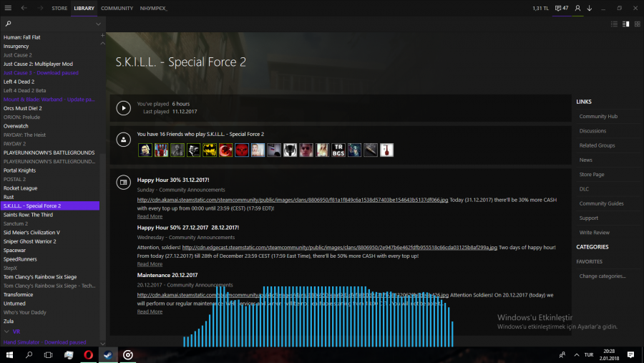Show hidden system tray icons
This screenshot has width=644, height=363.
[577, 355]
